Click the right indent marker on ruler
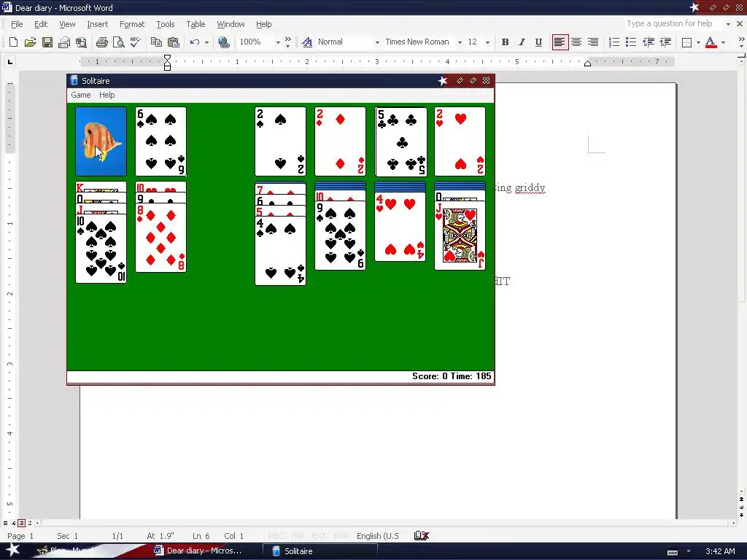Image resolution: width=747 pixels, height=560 pixels. pos(587,64)
